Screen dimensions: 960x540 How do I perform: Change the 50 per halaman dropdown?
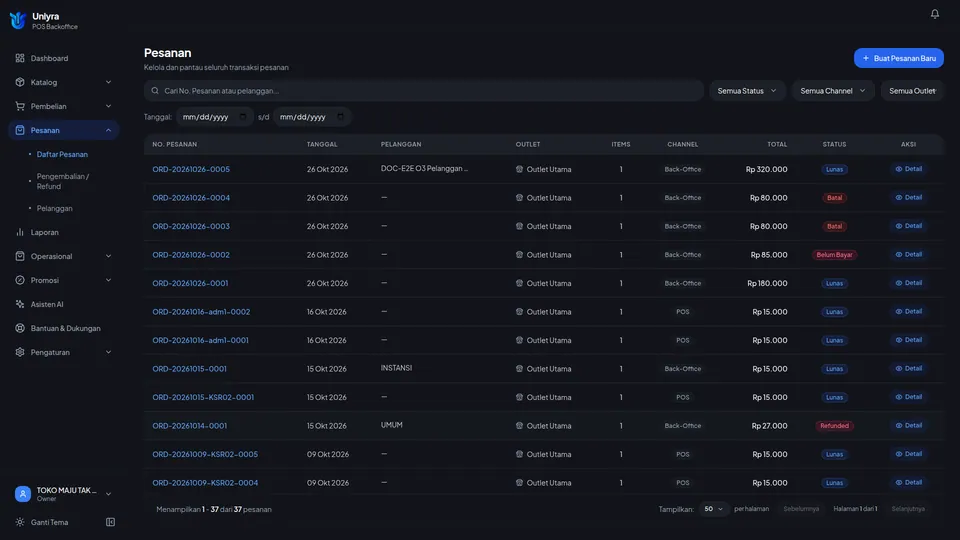click(x=713, y=509)
